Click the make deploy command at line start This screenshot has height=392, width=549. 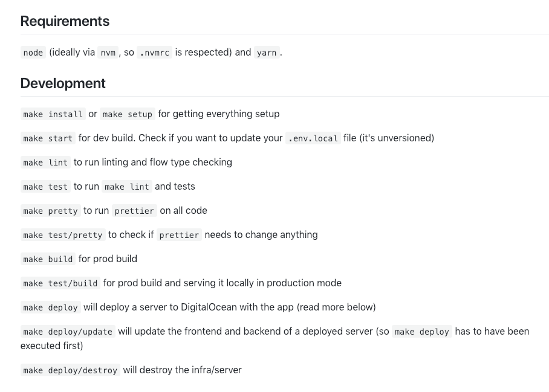(50, 307)
